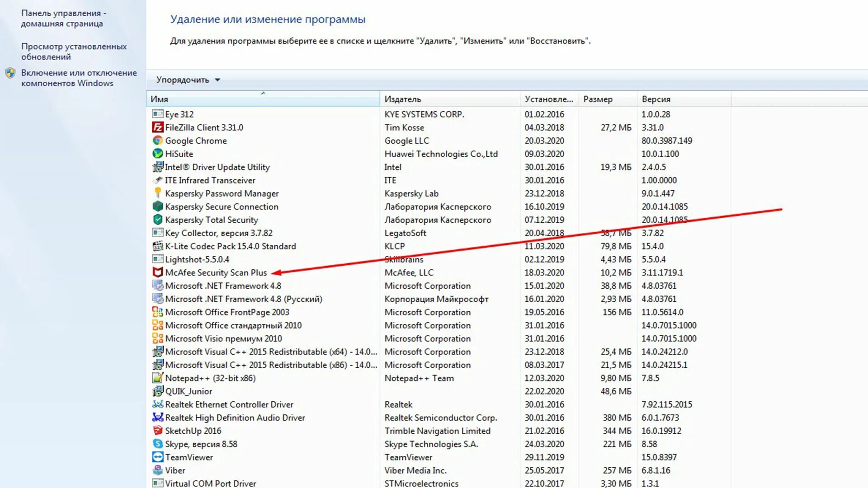Click the FileZilla Client program icon
Image resolution: width=868 pixels, height=488 pixels.
click(157, 127)
